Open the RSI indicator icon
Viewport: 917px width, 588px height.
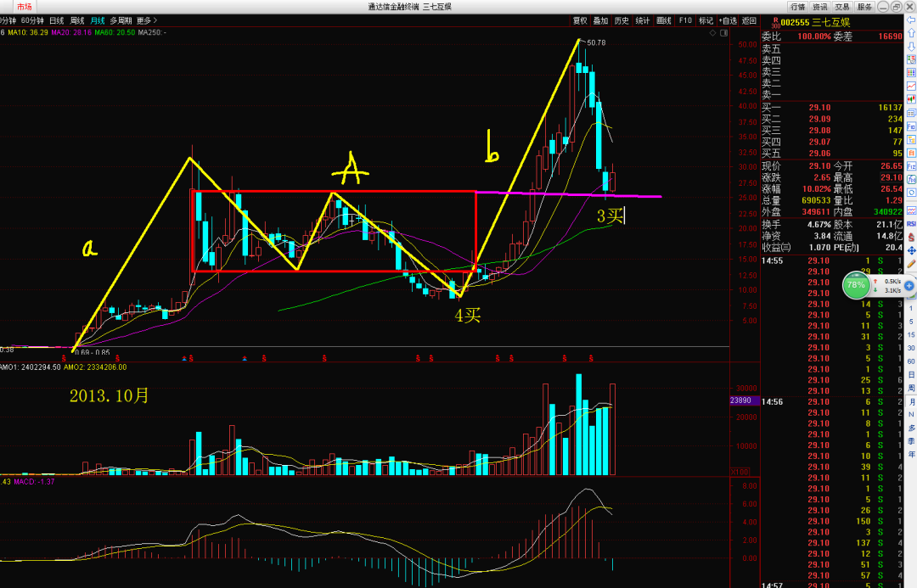[911, 224]
